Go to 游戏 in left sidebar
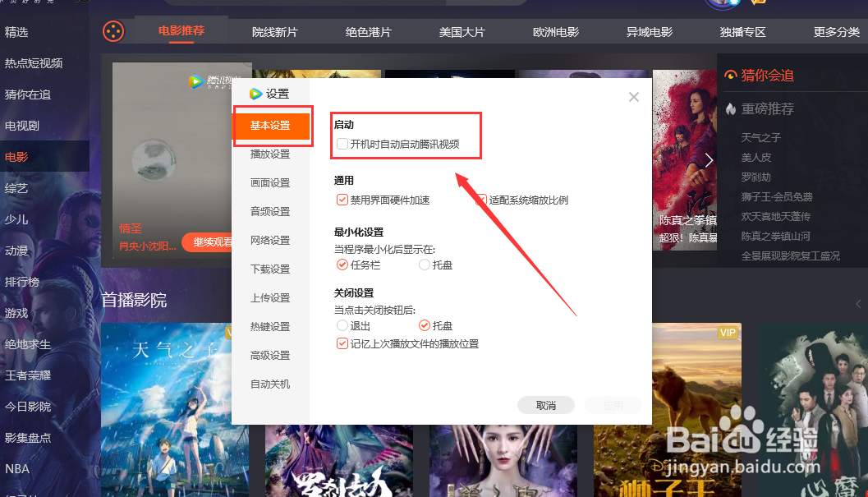This screenshot has height=497, width=868. pos(16,313)
